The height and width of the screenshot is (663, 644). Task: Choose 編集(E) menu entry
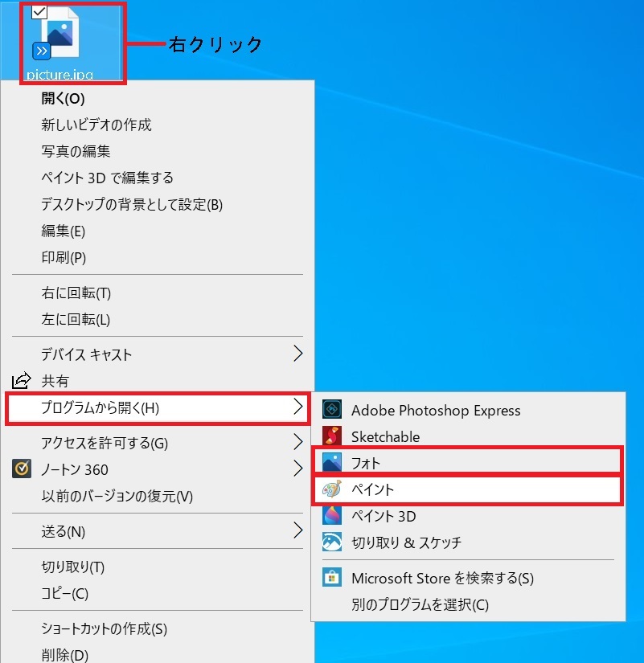tap(63, 231)
